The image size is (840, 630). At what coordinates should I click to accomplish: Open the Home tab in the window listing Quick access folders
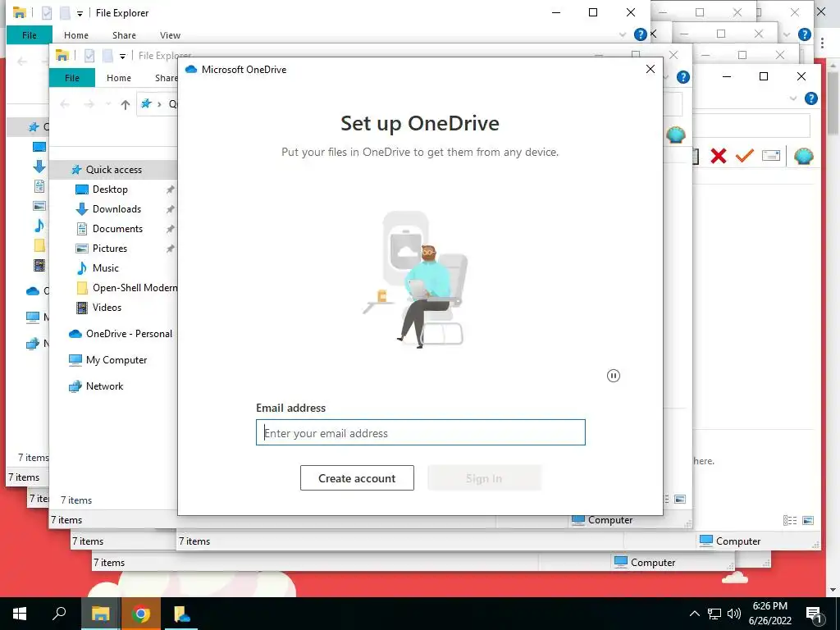point(118,78)
